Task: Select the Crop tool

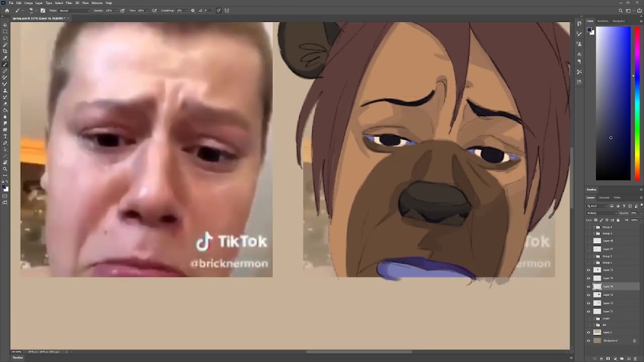Action: [x=5, y=51]
